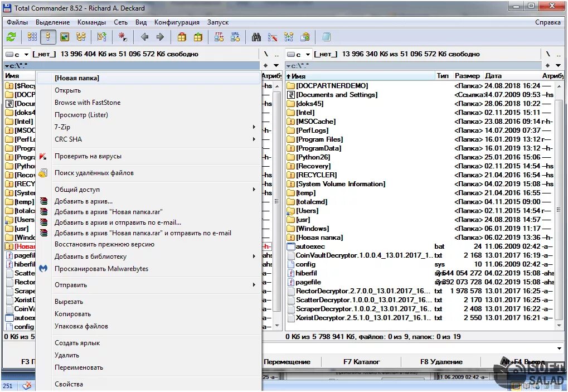Screen dimensions: 568x392
Task: Click the right panel vertical scrollbar
Action: point(559,206)
